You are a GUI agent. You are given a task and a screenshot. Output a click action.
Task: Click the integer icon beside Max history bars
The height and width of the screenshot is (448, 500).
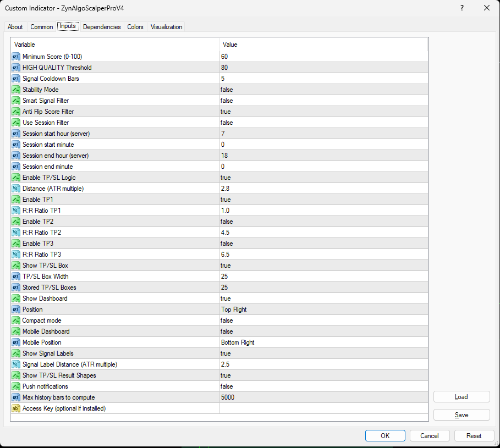[x=15, y=397]
